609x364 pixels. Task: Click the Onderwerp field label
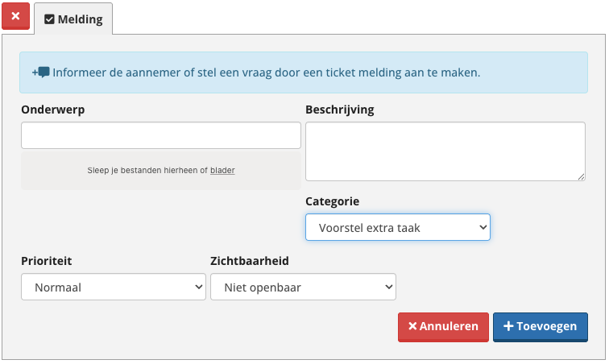(x=52, y=110)
